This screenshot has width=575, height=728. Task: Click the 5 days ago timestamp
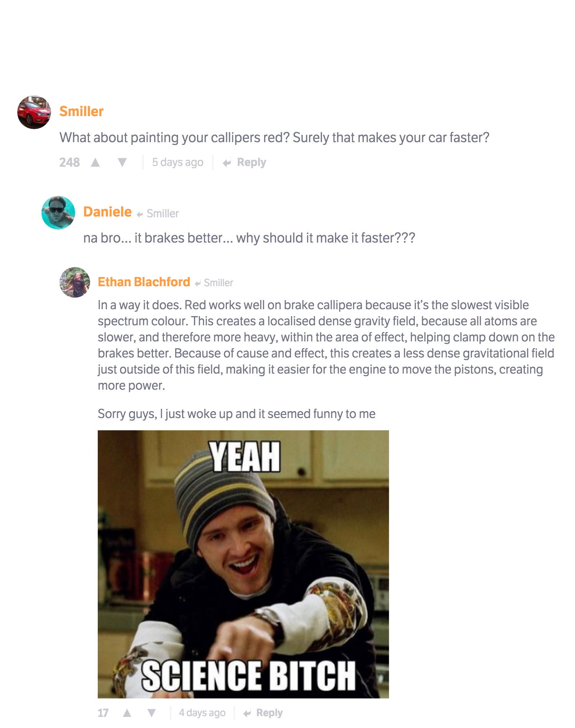coord(177,162)
